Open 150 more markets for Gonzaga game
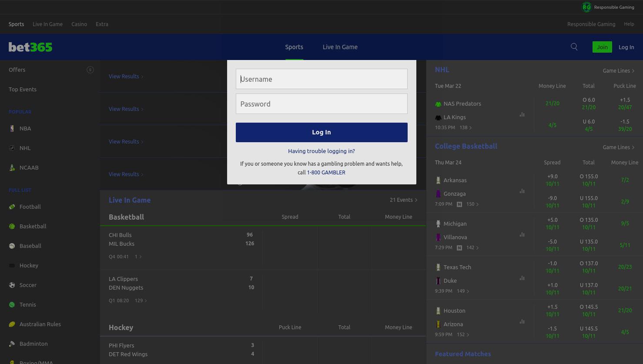The image size is (643, 364). click(x=472, y=204)
